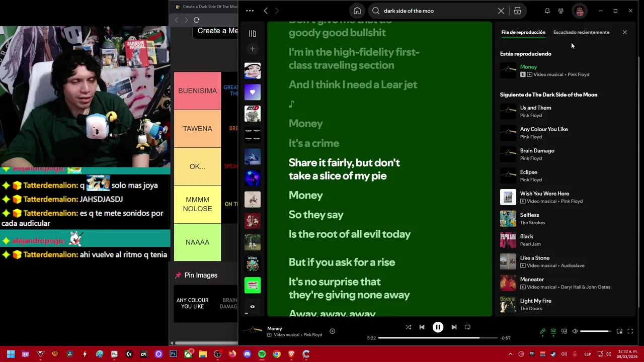Select Eclipse in the queue
Screen dimensions: 644x362
pos(563,175)
